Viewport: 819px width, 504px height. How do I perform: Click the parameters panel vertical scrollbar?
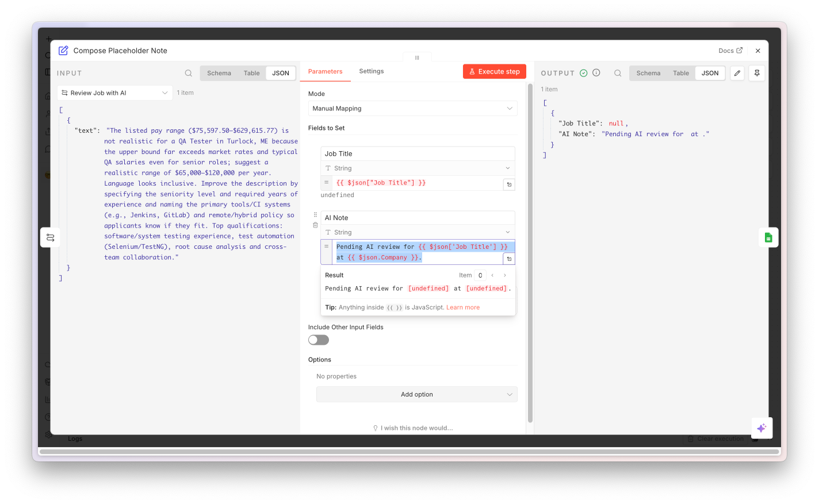pyautogui.click(x=530, y=253)
